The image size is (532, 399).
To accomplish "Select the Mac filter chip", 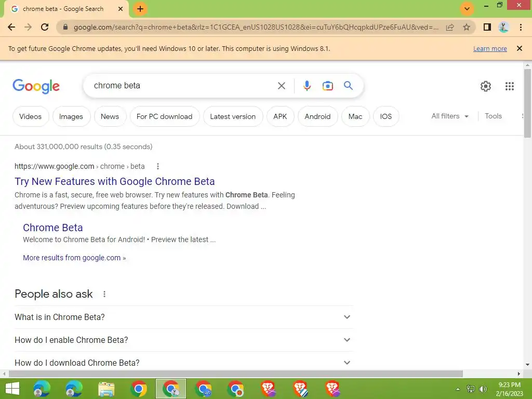I will coord(355,116).
